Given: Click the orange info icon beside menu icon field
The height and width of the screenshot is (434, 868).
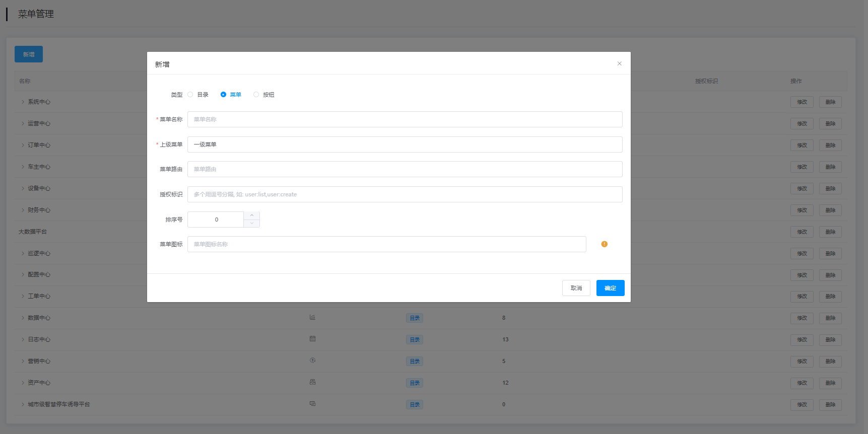Looking at the screenshot, I should point(604,244).
